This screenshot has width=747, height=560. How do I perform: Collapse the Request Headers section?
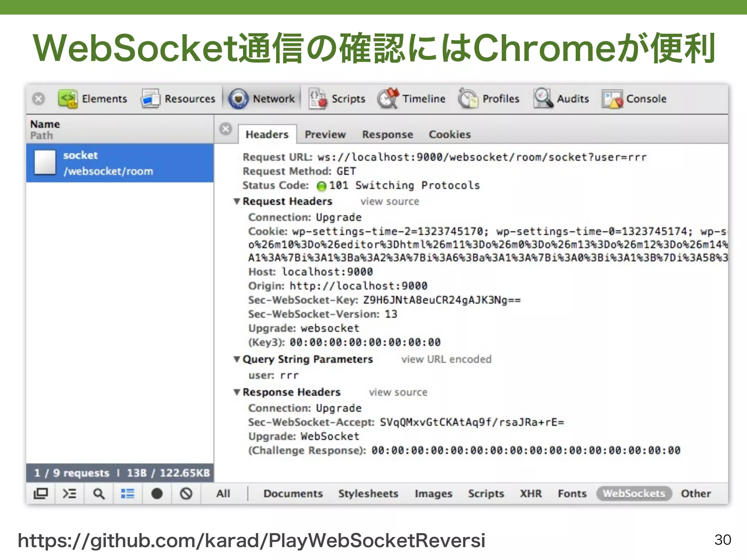pyautogui.click(x=236, y=201)
